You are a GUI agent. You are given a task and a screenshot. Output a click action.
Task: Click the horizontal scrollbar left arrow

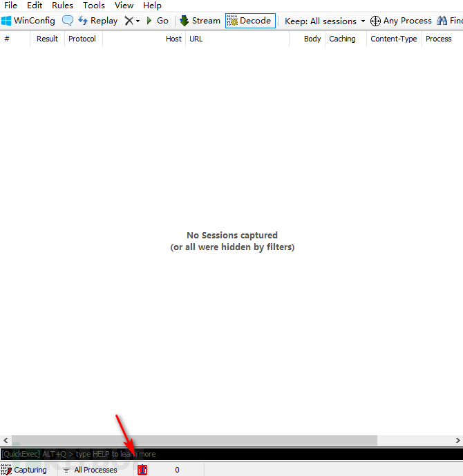[6, 440]
